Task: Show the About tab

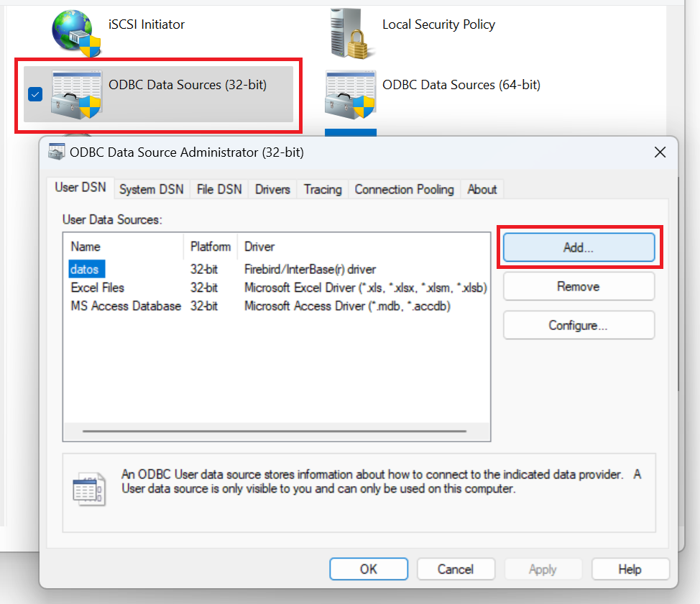Action: [482, 189]
